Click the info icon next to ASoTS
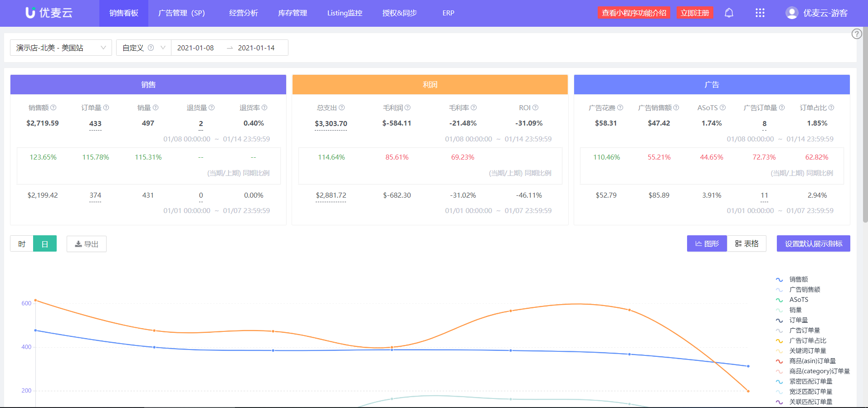The image size is (868, 408). (723, 107)
